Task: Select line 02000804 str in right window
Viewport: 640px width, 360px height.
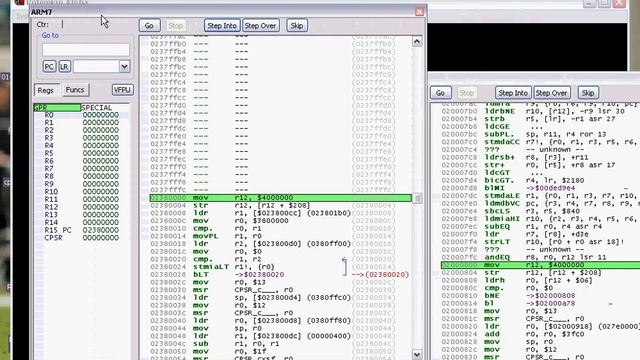Action: [540, 273]
